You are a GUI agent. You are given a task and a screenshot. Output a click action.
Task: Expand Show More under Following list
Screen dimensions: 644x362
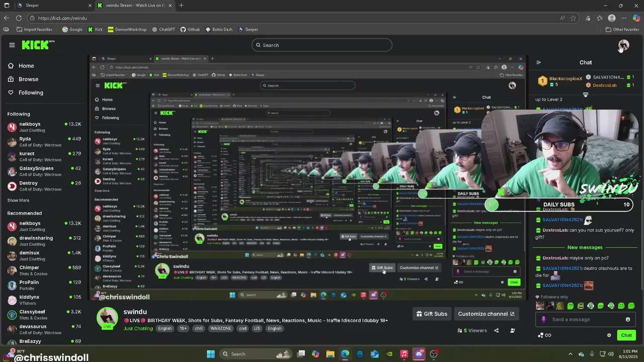point(18,200)
